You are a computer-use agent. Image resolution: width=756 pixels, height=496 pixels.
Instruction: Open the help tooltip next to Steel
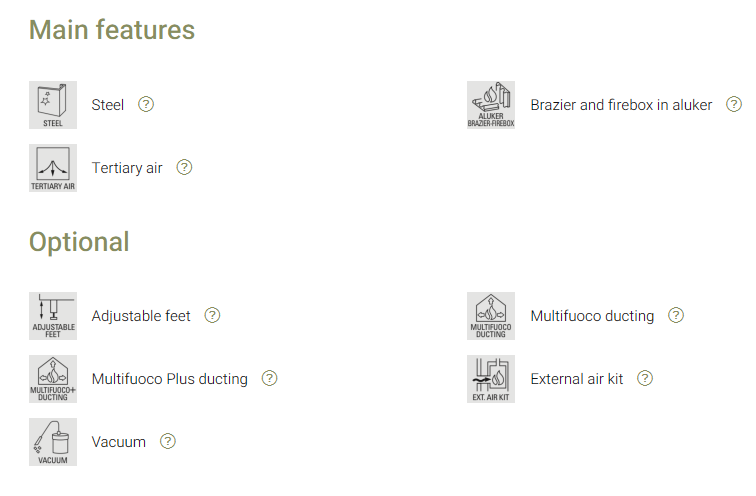(x=146, y=104)
